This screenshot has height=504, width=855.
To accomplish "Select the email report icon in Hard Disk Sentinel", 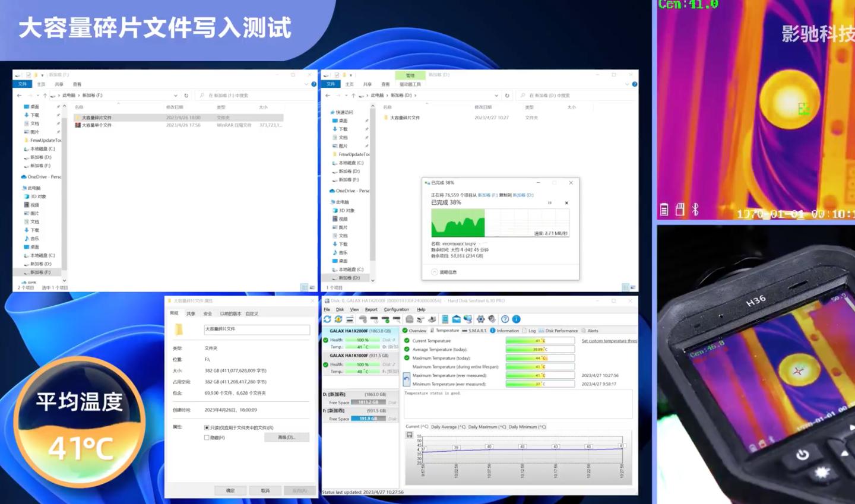I will tap(456, 319).
